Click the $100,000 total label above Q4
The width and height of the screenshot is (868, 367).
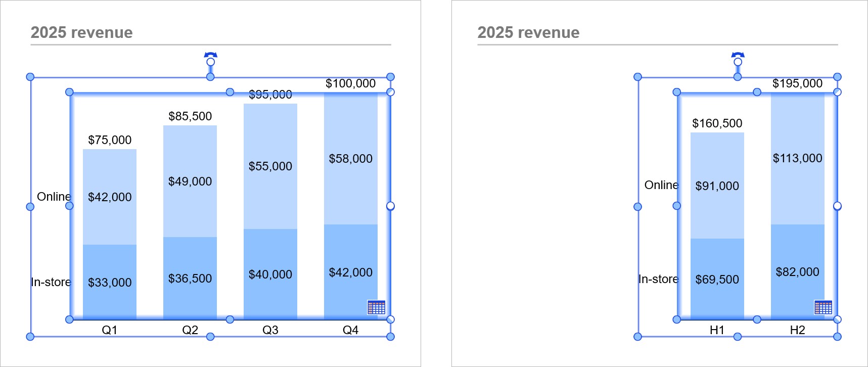click(x=350, y=83)
